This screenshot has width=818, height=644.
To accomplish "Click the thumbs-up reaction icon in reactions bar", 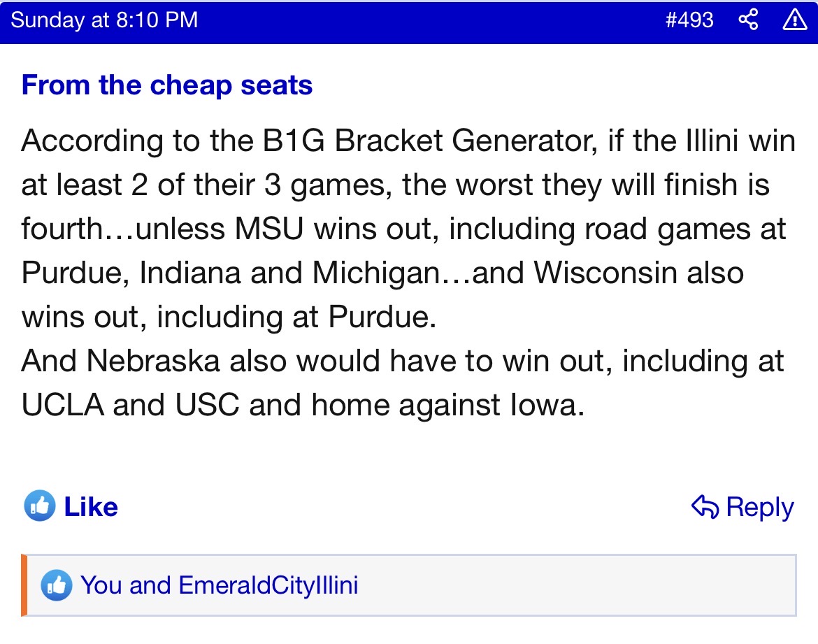I will [x=56, y=585].
